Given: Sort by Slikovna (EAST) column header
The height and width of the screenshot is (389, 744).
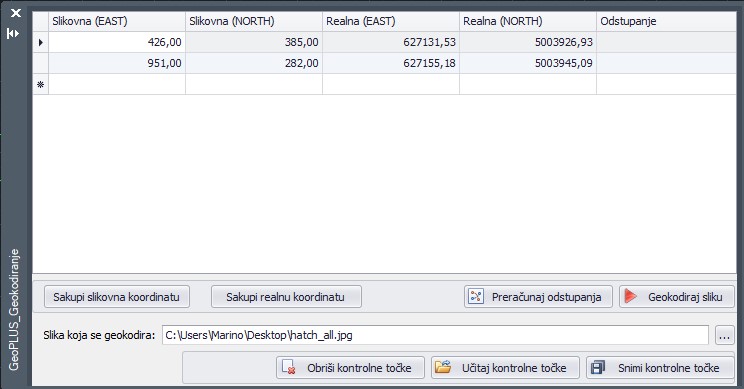Looking at the screenshot, I should point(117,21).
